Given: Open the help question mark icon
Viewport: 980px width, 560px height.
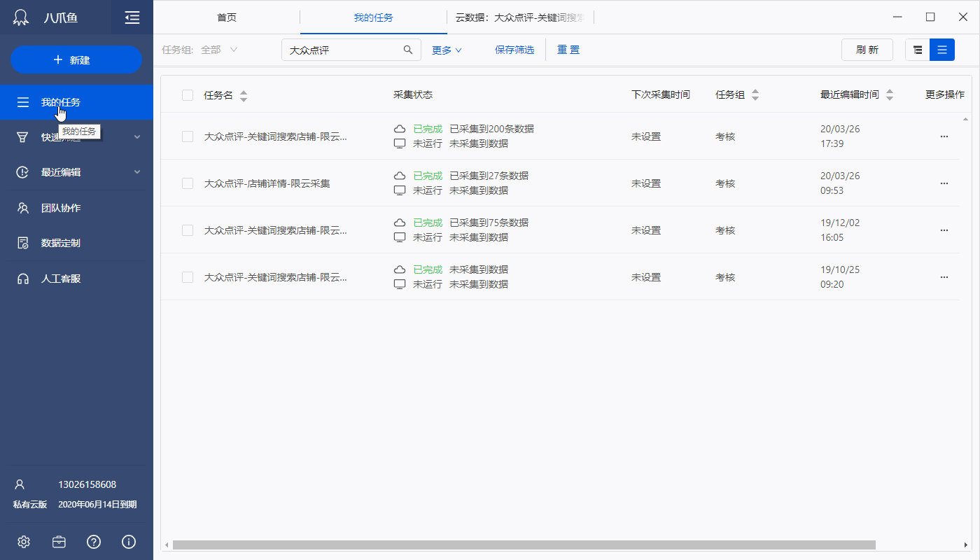Looking at the screenshot, I should [94, 542].
